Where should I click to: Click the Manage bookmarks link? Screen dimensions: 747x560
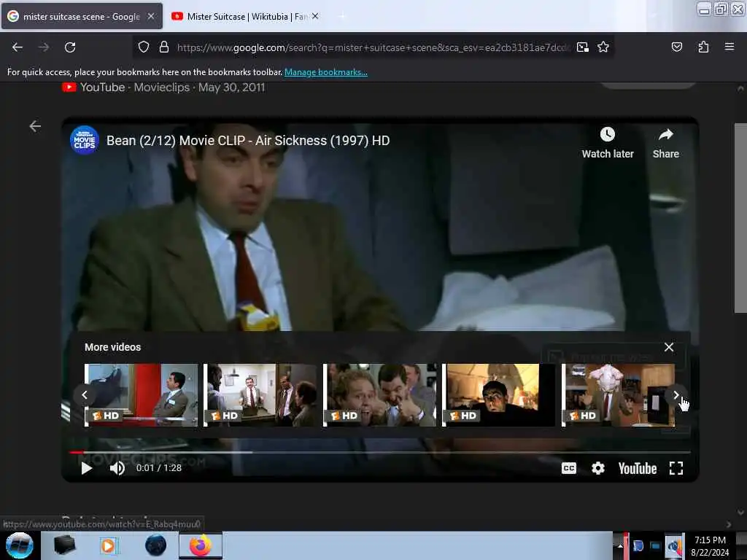coord(326,72)
